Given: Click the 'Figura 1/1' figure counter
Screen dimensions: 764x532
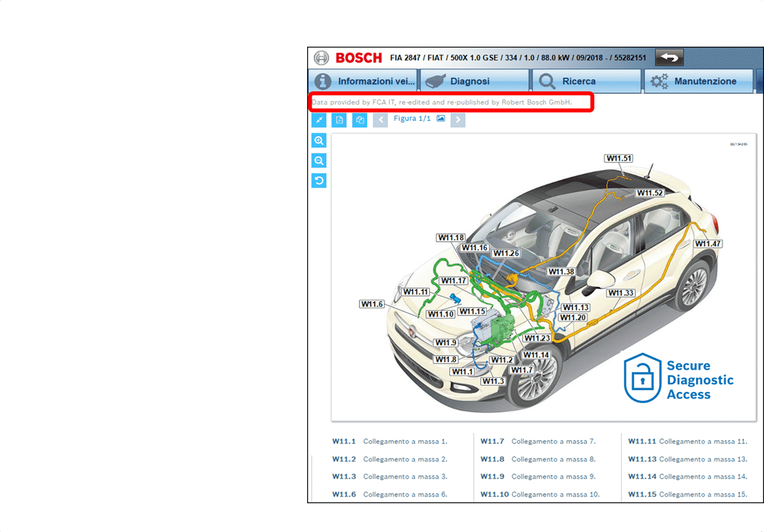Looking at the screenshot, I should click(x=412, y=118).
